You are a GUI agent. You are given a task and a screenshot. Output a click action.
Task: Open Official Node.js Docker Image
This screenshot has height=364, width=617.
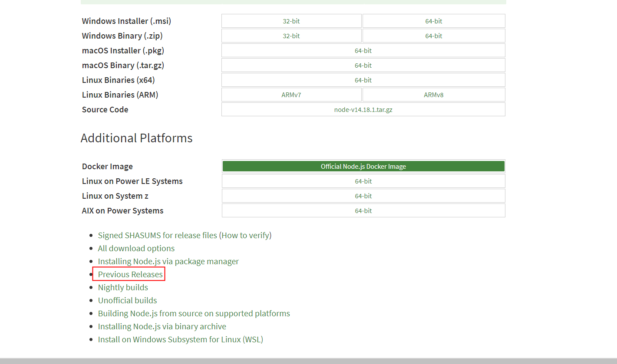click(x=363, y=166)
